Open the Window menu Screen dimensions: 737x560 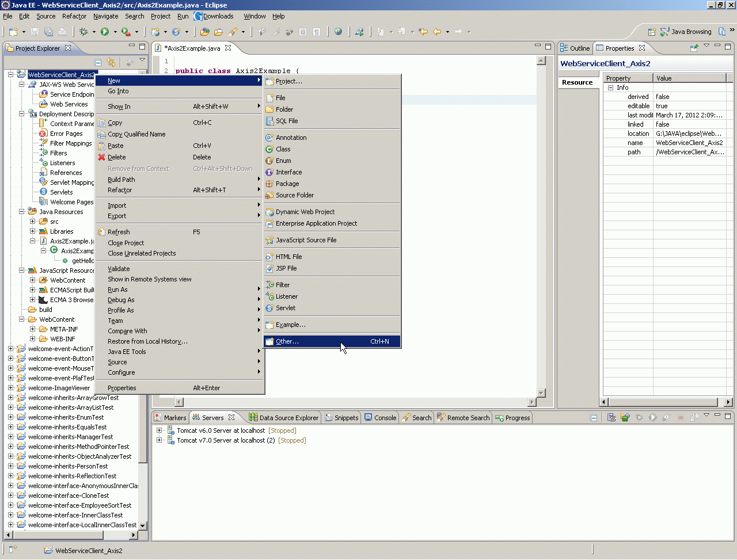click(254, 16)
